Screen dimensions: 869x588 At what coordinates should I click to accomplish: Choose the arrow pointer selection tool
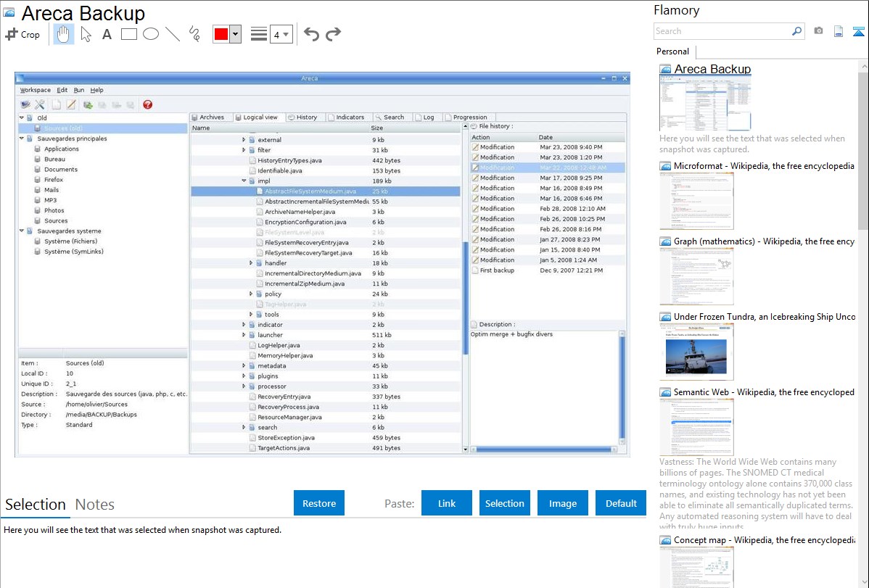click(x=86, y=34)
